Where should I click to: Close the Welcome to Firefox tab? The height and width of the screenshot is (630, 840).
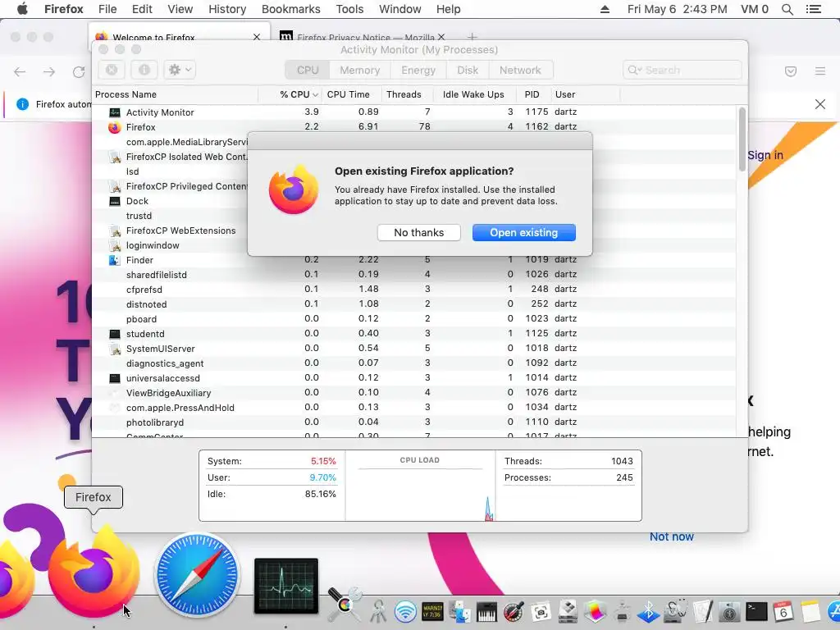point(257,37)
